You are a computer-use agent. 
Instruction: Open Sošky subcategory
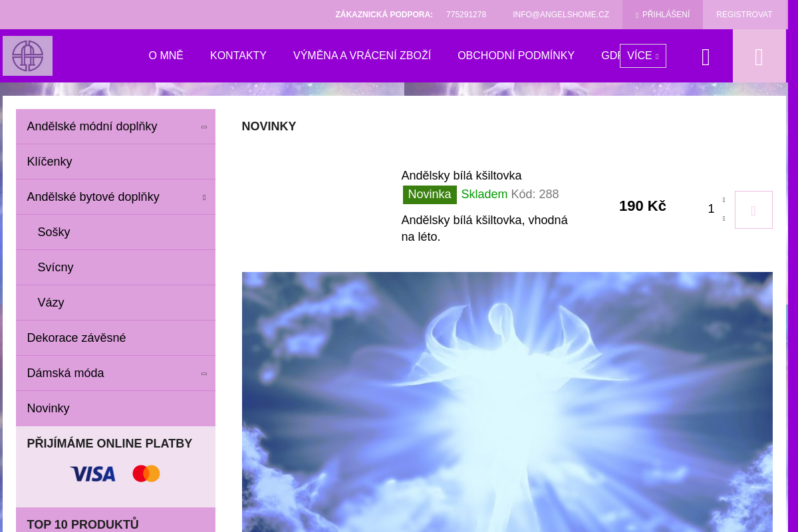tap(116, 232)
